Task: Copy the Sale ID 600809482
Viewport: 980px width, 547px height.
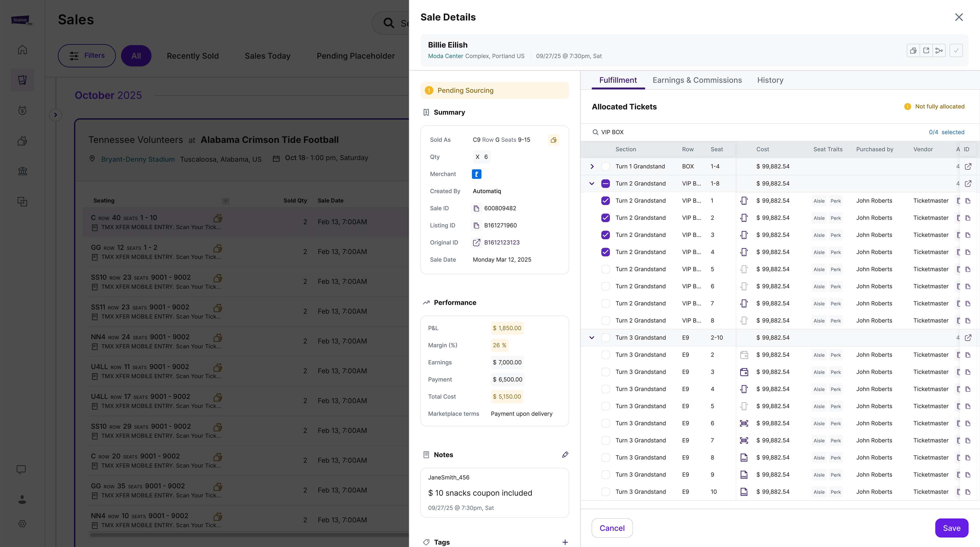Action: point(476,208)
